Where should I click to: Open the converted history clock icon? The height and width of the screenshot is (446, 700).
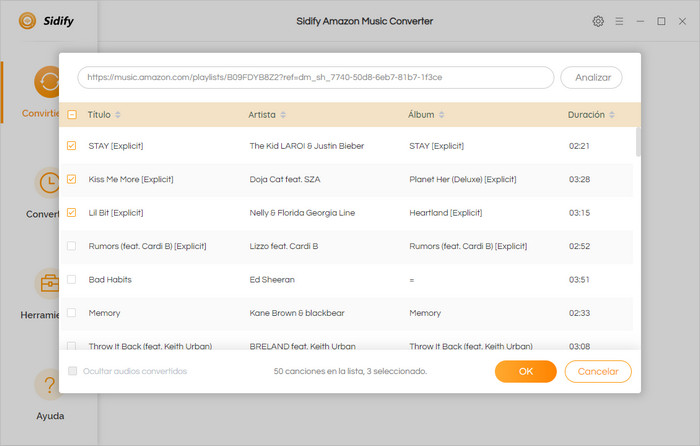point(47,183)
